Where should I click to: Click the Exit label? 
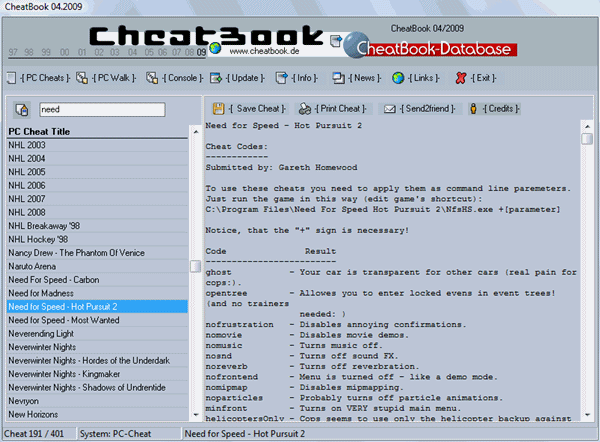483,78
